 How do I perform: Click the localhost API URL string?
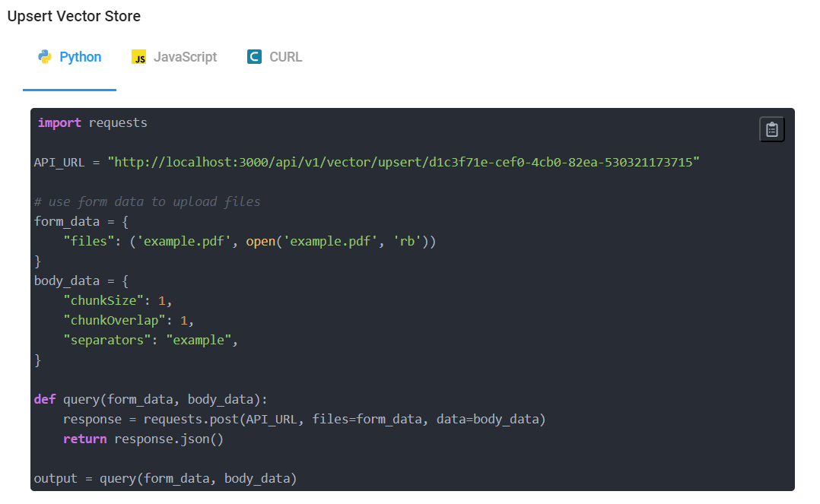[x=403, y=162]
